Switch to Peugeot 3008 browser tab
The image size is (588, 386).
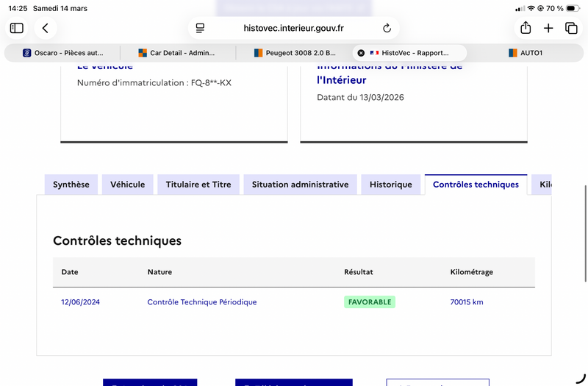[294, 53]
